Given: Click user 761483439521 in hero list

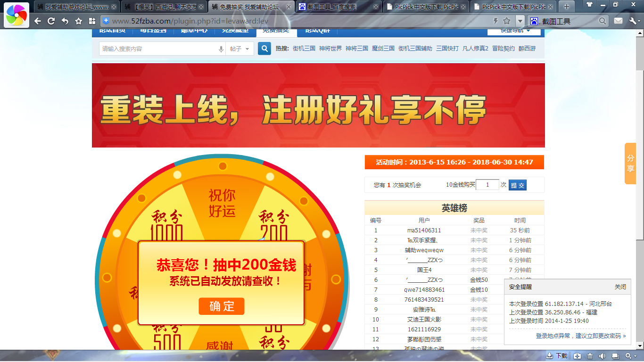Looking at the screenshot, I should [x=424, y=300].
